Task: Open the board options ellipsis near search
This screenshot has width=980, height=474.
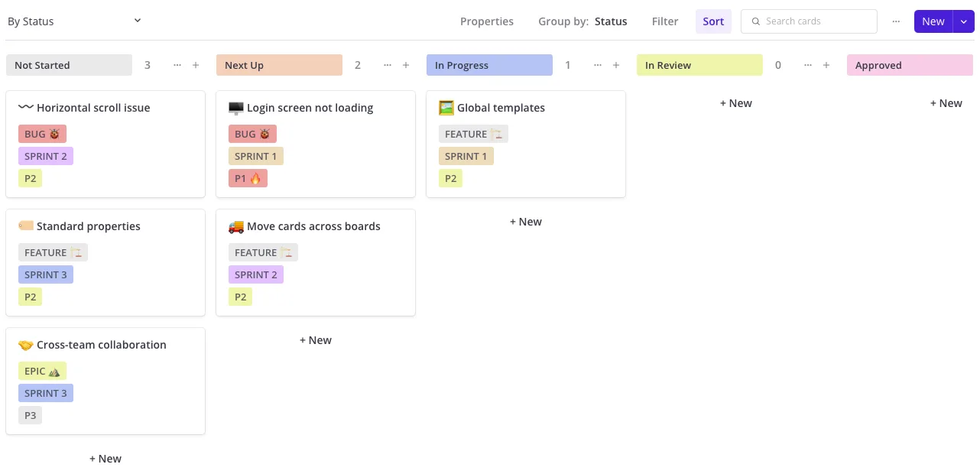Action: pos(896,21)
